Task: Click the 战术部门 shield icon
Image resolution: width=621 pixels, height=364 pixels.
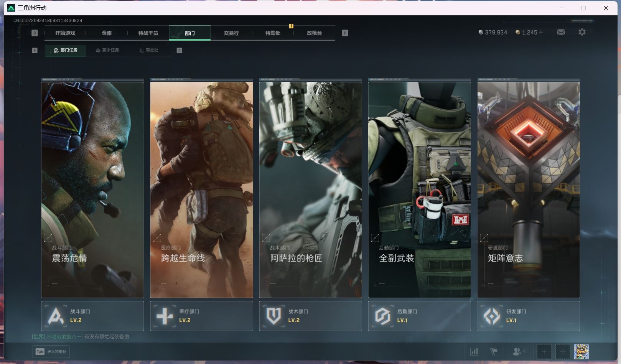Action: (273, 316)
